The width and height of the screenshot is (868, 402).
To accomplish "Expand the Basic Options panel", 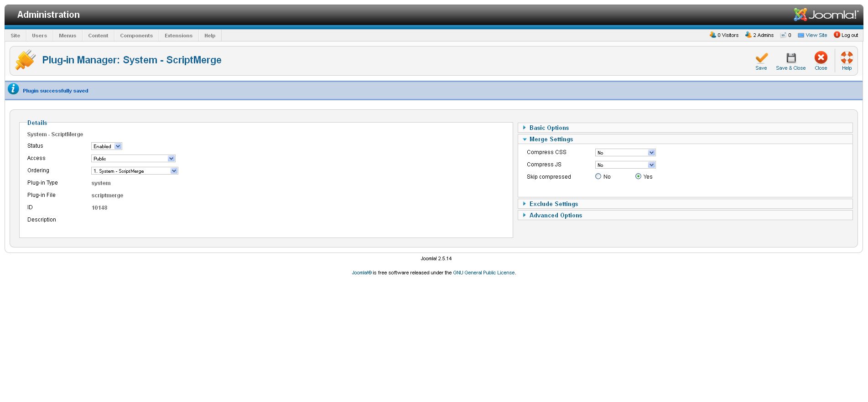I will point(549,128).
